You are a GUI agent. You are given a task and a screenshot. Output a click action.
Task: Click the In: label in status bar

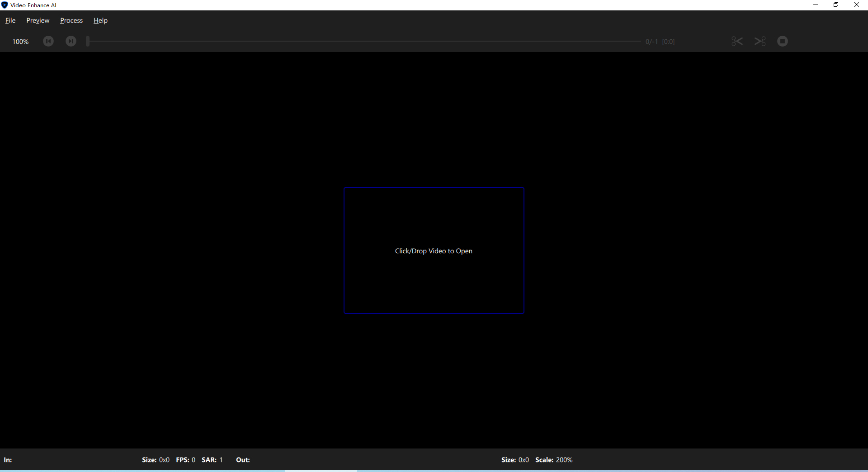(x=8, y=460)
